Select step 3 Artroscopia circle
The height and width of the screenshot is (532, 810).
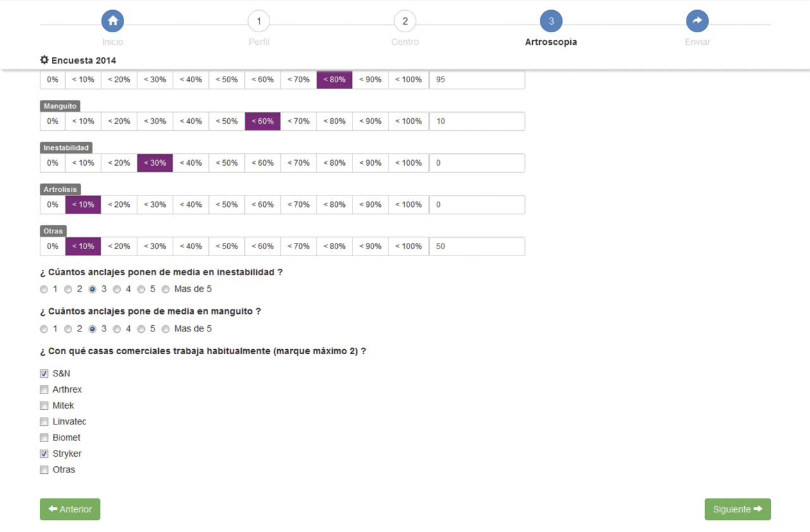pyautogui.click(x=551, y=21)
